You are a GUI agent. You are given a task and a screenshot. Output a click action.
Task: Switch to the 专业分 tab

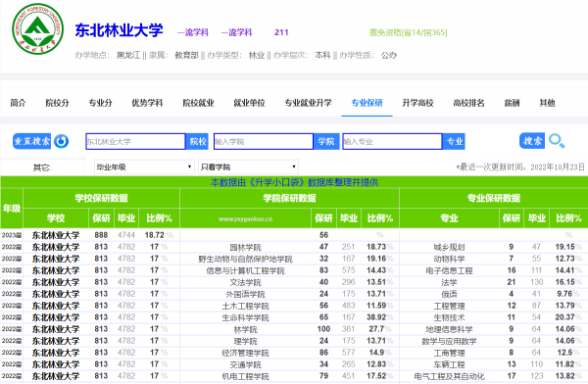pos(100,103)
